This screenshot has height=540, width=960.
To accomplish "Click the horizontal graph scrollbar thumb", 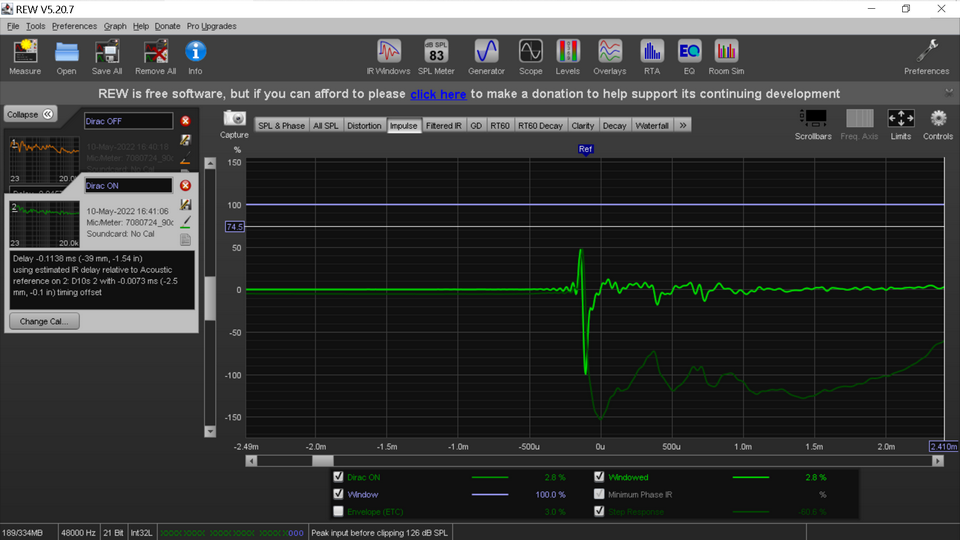I will pos(322,461).
